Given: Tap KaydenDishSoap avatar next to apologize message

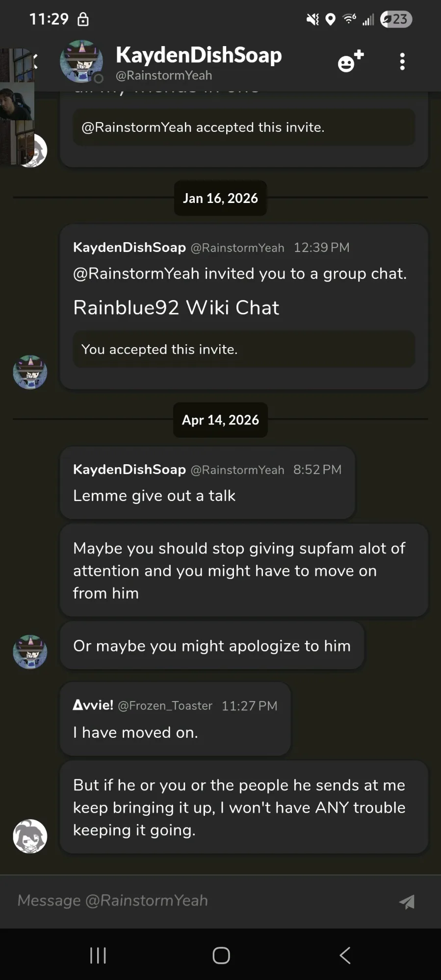Looking at the screenshot, I should click(30, 652).
